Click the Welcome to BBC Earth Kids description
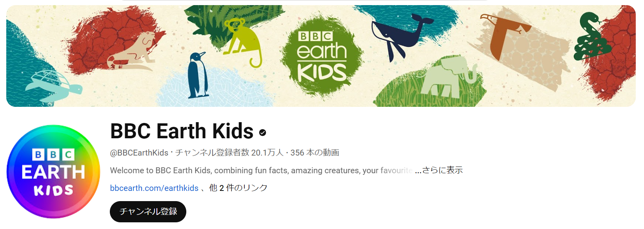The height and width of the screenshot is (229, 644). (261, 170)
